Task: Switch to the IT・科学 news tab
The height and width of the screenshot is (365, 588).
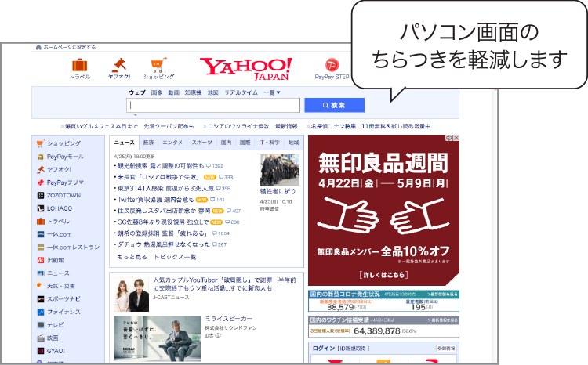Action: 269,143
